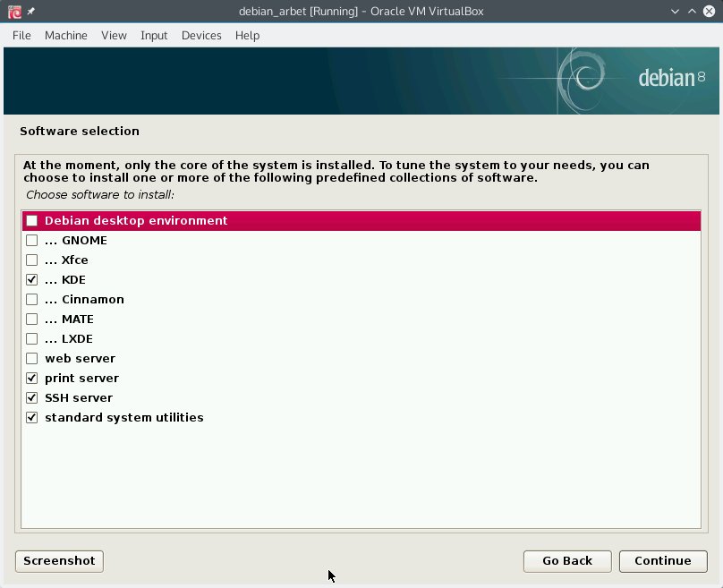Screen dimensions: 723x588
Task: Open the Input menu
Action: 154,36
